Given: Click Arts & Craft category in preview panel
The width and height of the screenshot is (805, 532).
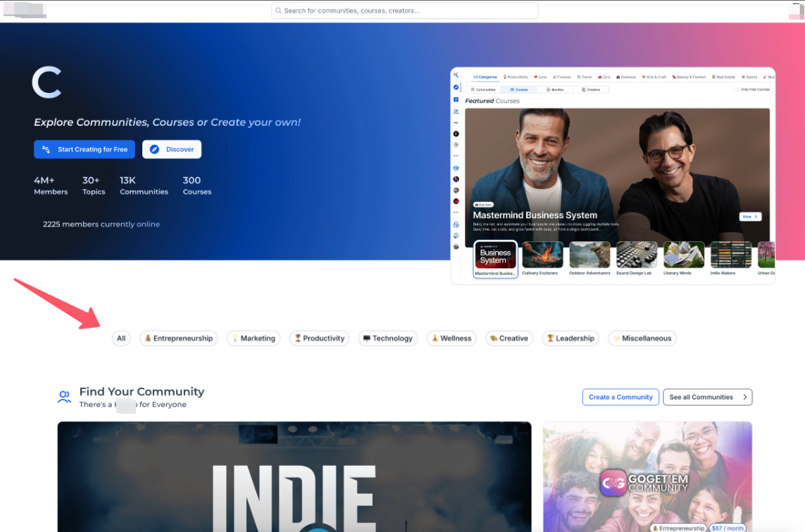Looking at the screenshot, I should [x=654, y=77].
